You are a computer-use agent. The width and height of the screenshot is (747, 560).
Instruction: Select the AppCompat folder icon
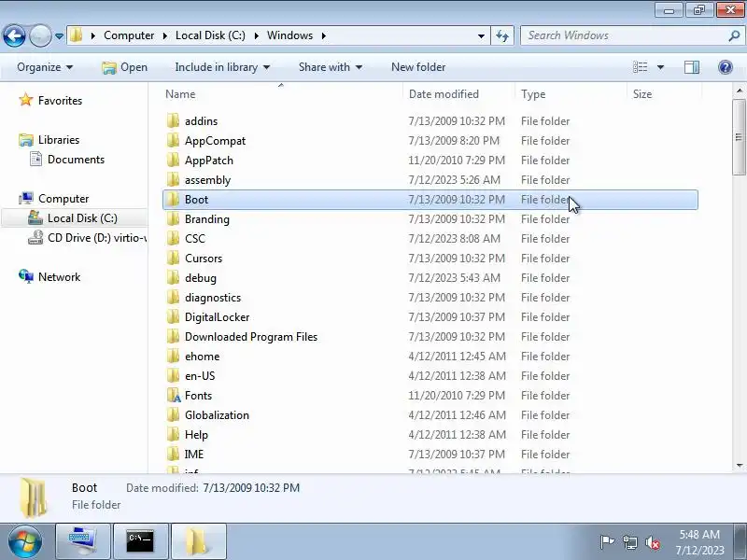coord(174,141)
